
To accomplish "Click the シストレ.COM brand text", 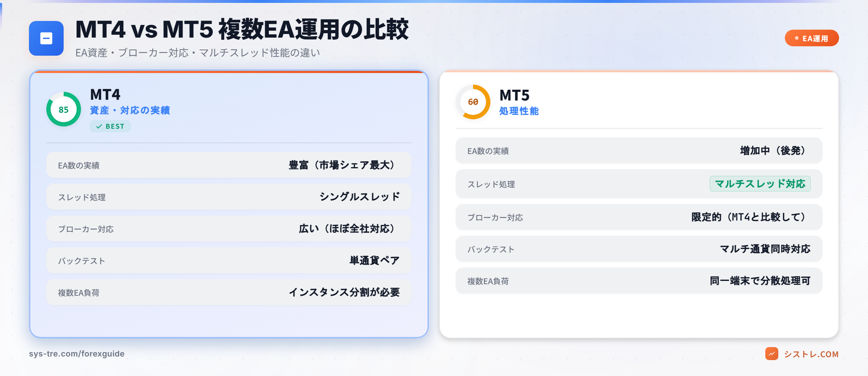I will [811, 354].
